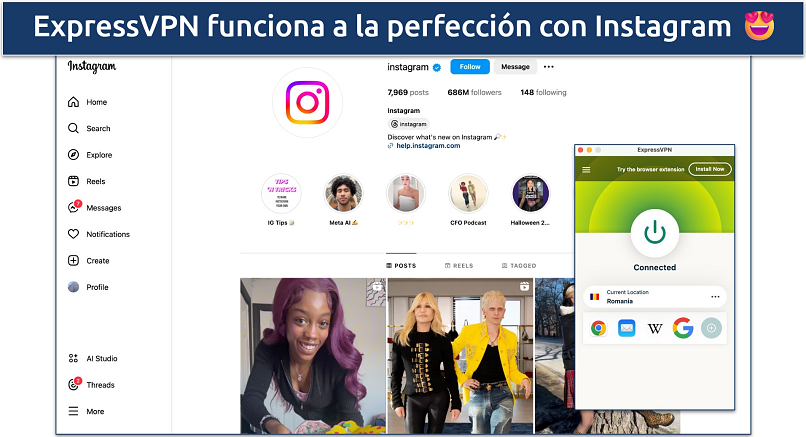Click the Message button
This screenshot has height=437, width=806.
tap(515, 67)
